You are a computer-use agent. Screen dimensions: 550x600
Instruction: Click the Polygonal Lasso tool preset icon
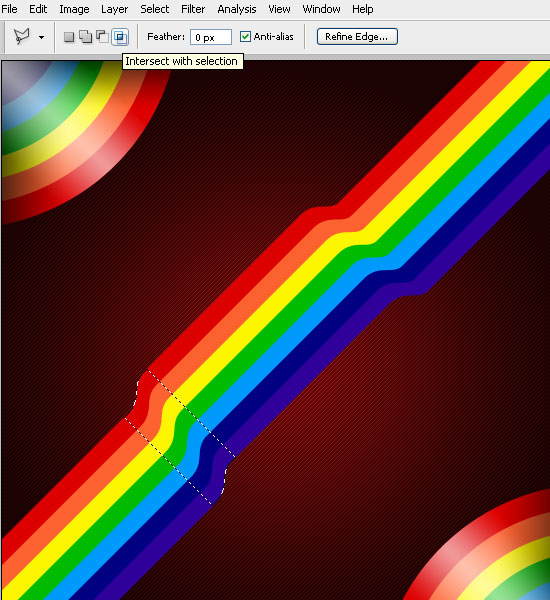(x=22, y=37)
